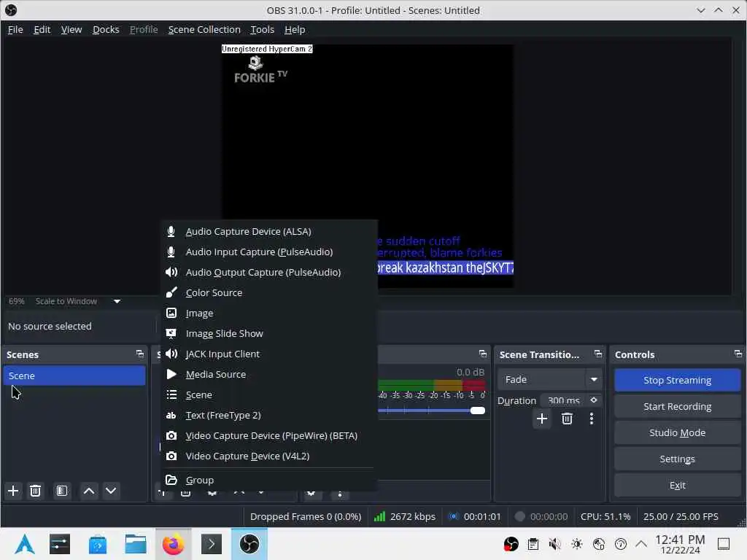The height and width of the screenshot is (560, 747).
Task: Click muted volume tray icon
Action: click(x=554, y=544)
